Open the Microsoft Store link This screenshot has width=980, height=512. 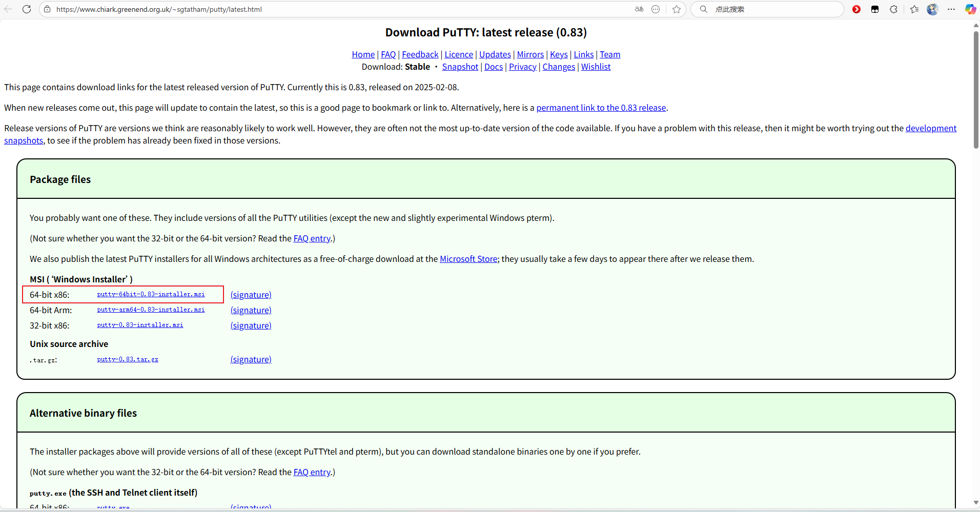[x=468, y=259]
